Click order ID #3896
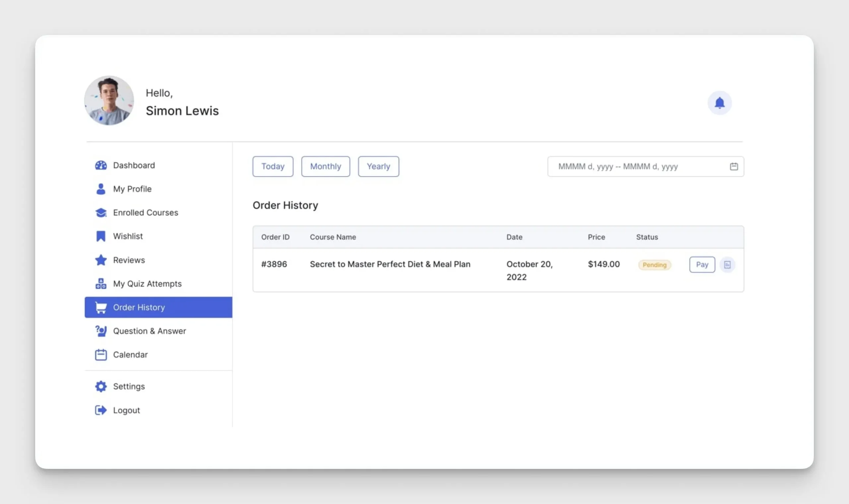Image resolution: width=849 pixels, height=504 pixels. coord(274,264)
